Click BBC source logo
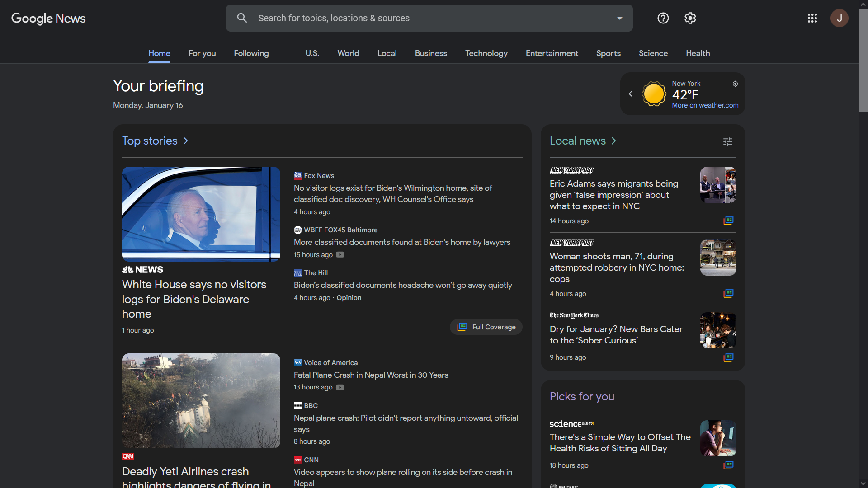Image resolution: width=868 pixels, height=488 pixels. [298, 406]
